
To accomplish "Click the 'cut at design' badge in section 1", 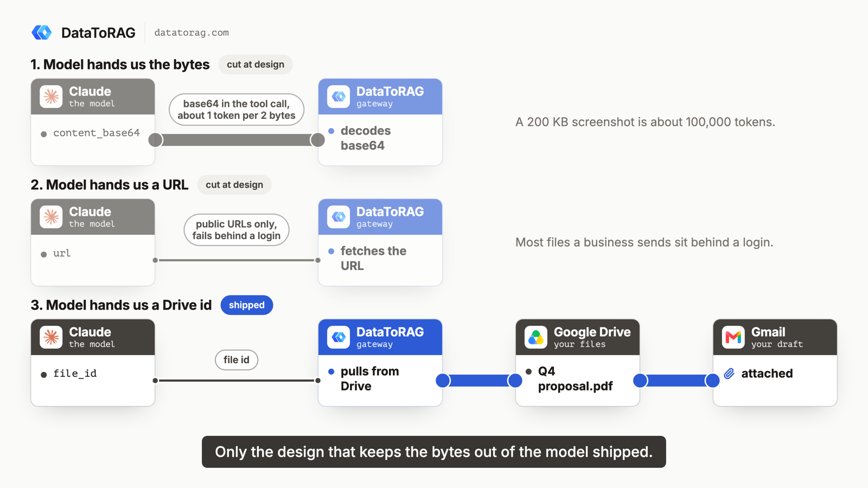I will tap(256, 65).
